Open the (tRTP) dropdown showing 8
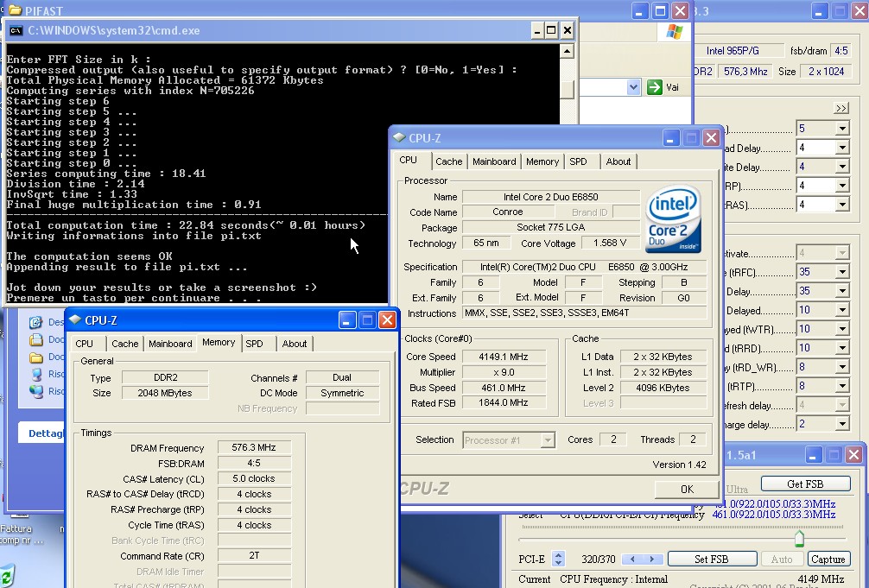Image resolution: width=869 pixels, height=588 pixels. tap(842, 386)
